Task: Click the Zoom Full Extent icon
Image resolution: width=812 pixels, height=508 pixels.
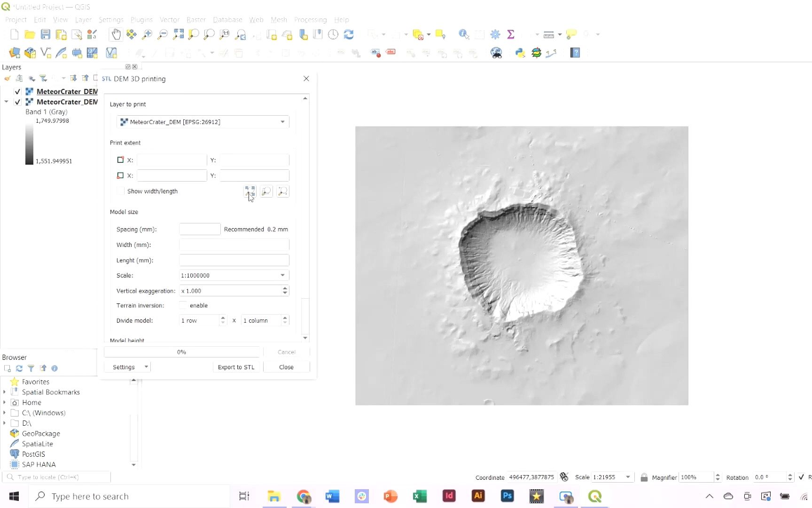Action: [178, 34]
